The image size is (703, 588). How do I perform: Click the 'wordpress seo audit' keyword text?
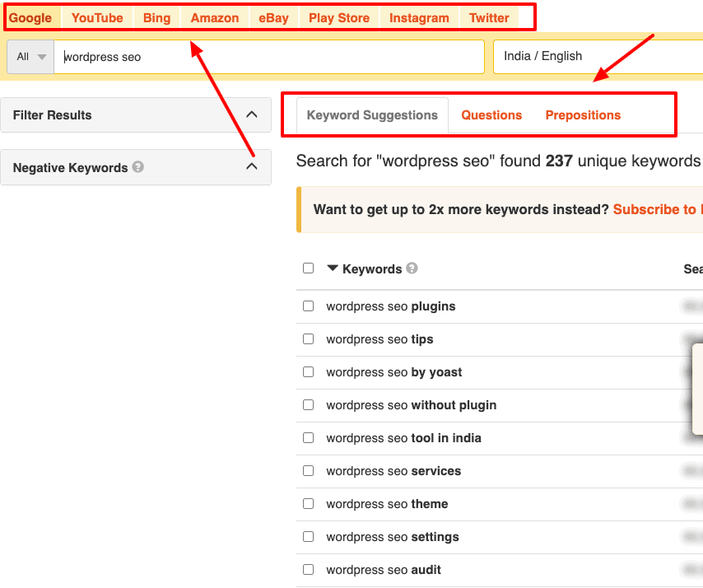[384, 570]
